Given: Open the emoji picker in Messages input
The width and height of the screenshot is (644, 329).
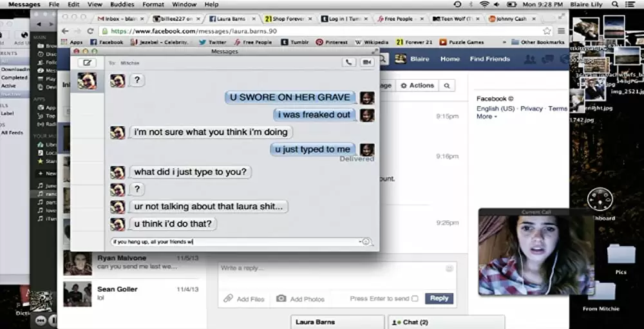Looking at the screenshot, I should pyautogui.click(x=366, y=242).
